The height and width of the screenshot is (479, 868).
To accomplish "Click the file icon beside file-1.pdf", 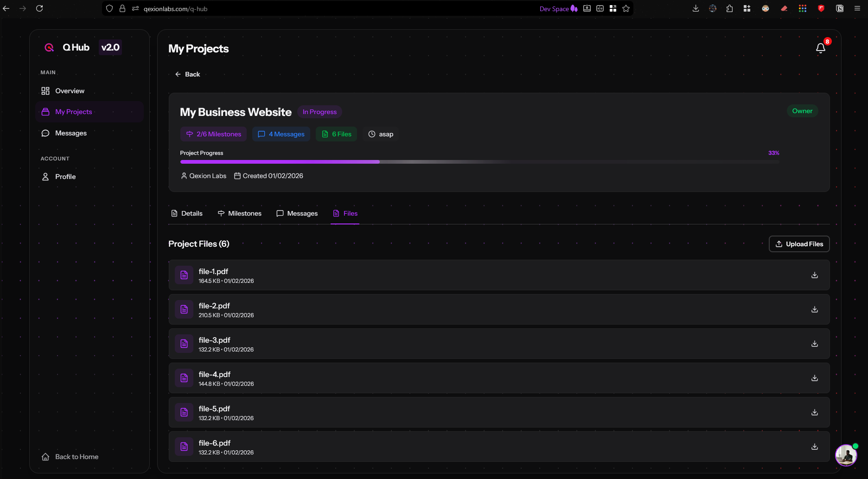I will [x=184, y=275].
